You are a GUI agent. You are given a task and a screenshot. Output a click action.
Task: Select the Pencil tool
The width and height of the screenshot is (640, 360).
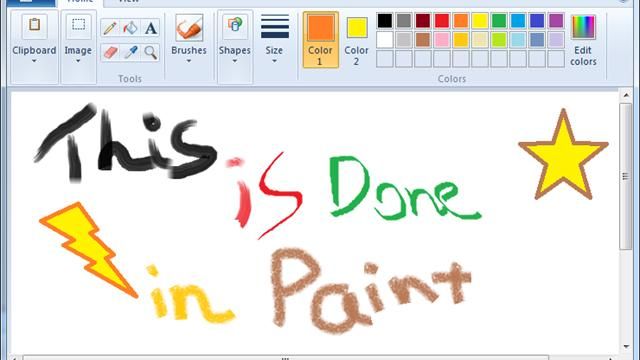point(110,28)
